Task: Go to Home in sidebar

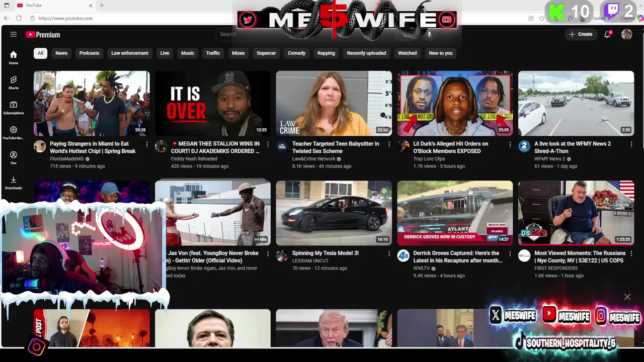Action: click(x=14, y=57)
